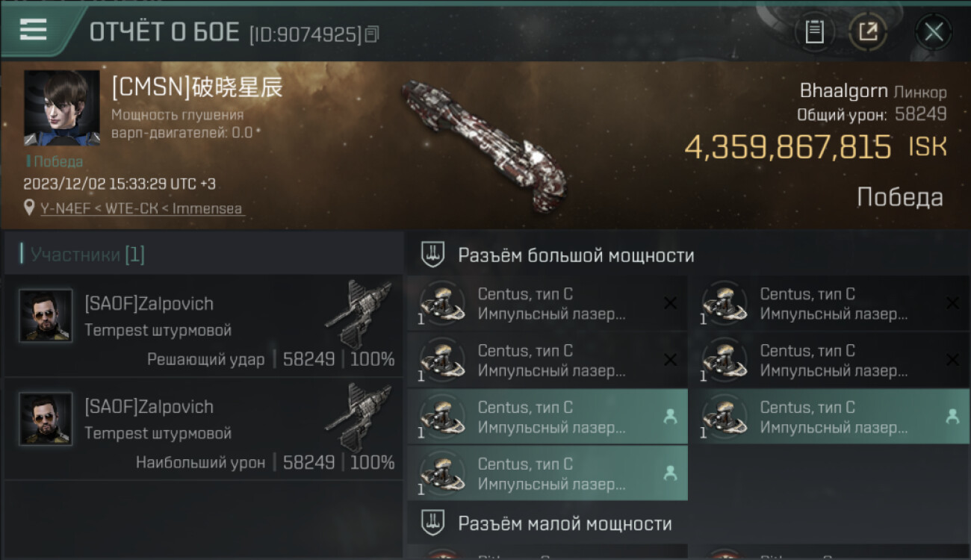
Task: Click the Участники participants header
Action: click(87, 255)
